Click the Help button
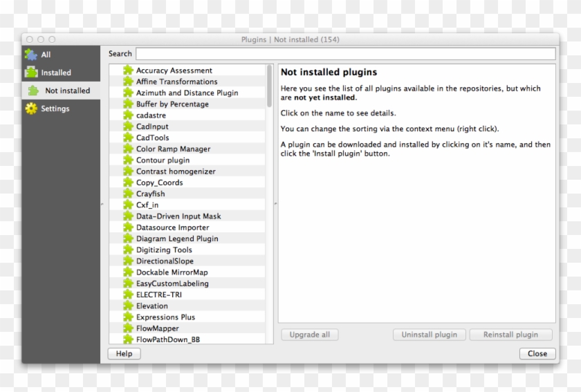The height and width of the screenshot is (392, 581). [124, 353]
